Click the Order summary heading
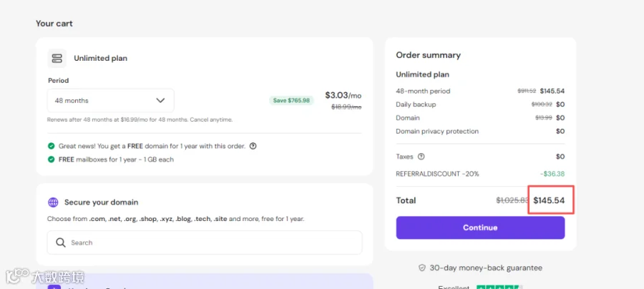644x289 pixels. 429,55
